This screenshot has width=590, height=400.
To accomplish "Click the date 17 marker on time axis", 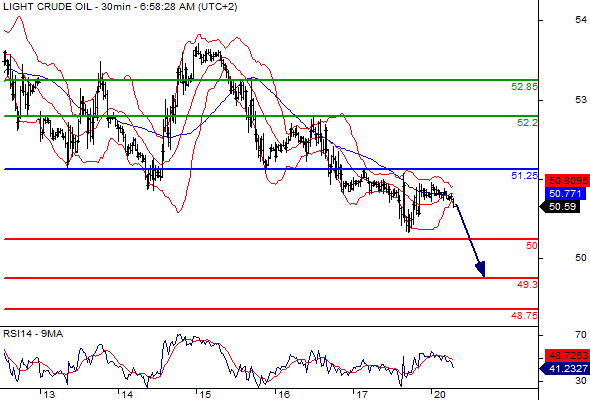I will 362,395.
